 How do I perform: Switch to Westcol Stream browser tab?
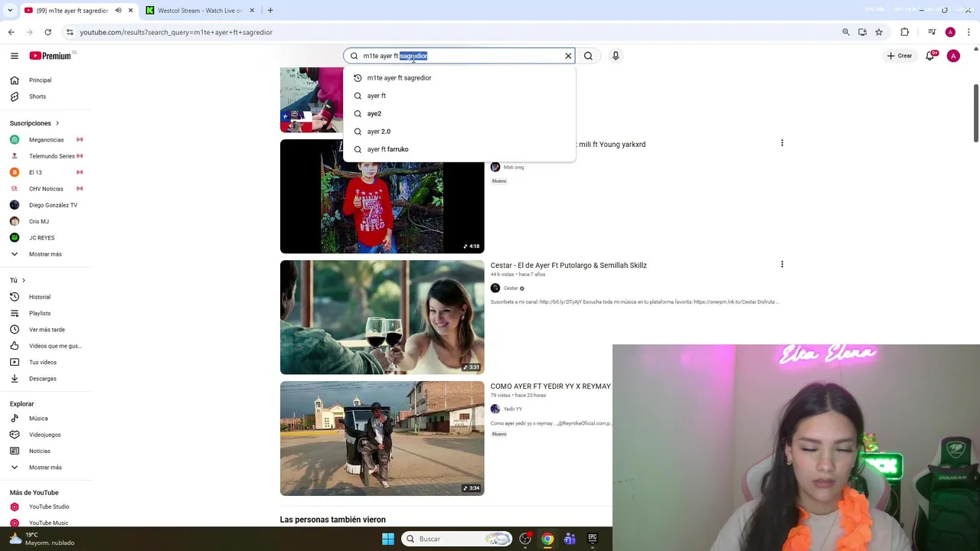200,11
